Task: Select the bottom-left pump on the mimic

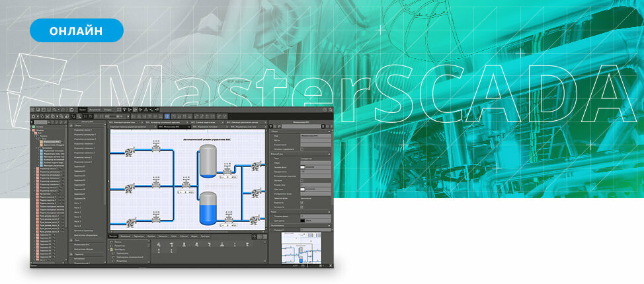Action: [131, 223]
